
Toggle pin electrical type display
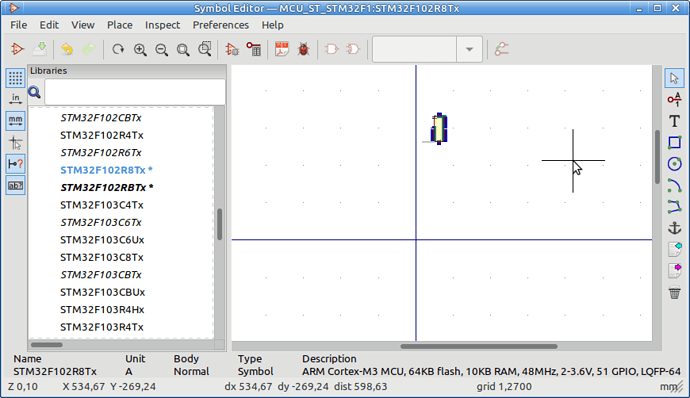15,164
